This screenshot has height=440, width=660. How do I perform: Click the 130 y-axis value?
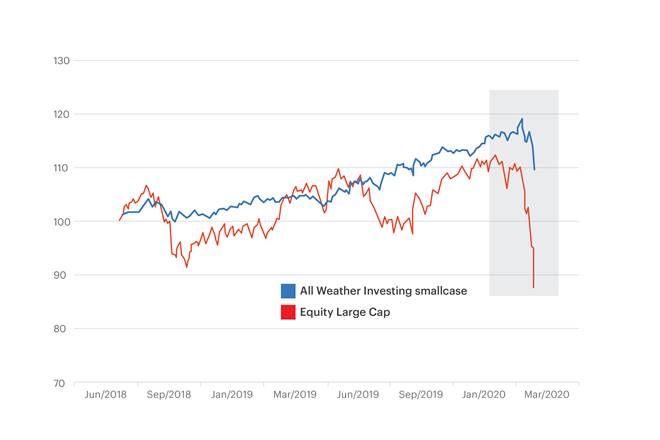(60, 61)
